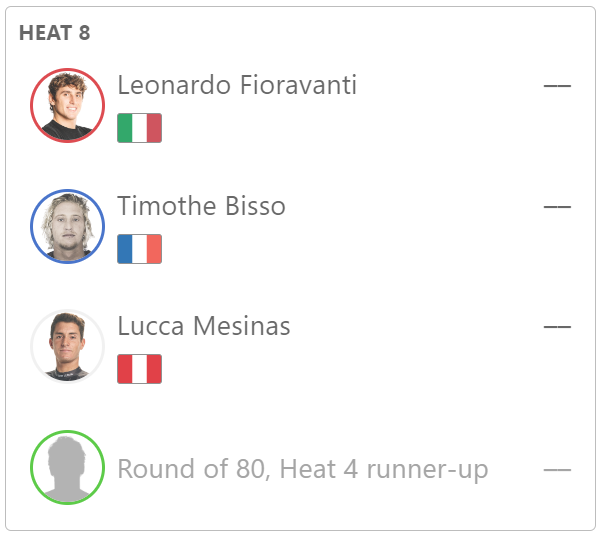Click Round of 80, Heat 4 runner-up text
Image resolution: width=605 pixels, height=539 pixels.
coord(303,469)
